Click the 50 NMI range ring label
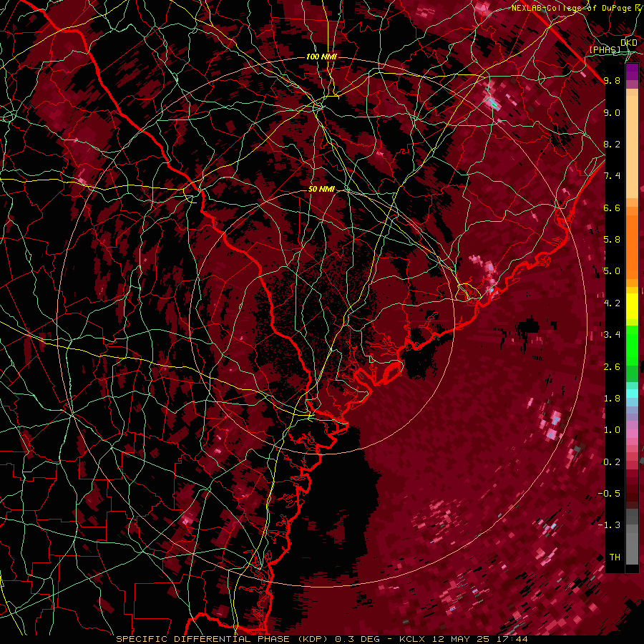 [321, 189]
